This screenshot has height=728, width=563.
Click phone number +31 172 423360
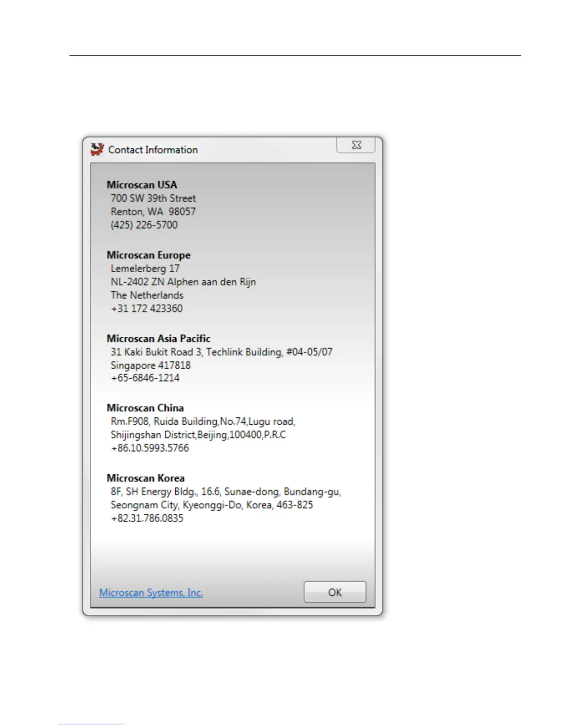click(147, 308)
